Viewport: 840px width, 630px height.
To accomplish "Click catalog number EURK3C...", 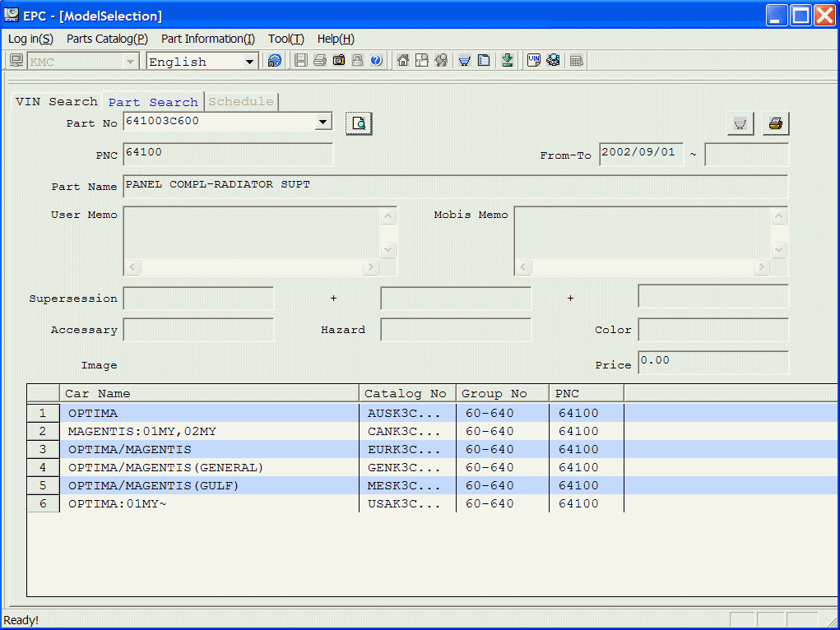I will click(x=404, y=449).
